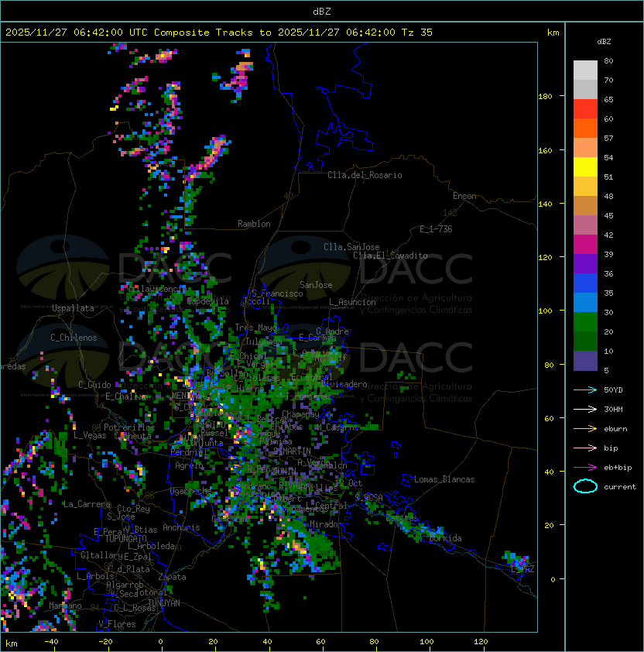Pick the dark orange 60 dBZ swatch
The image size is (644, 652).
(585, 128)
